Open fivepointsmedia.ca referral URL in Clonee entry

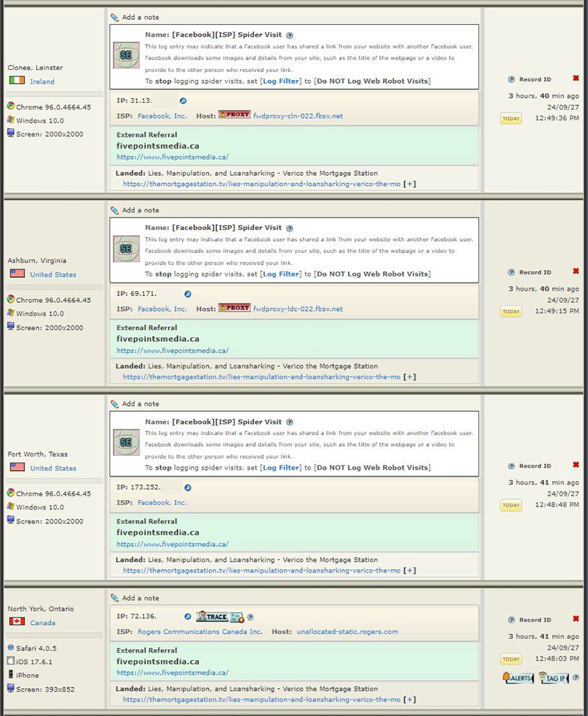tap(173, 157)
